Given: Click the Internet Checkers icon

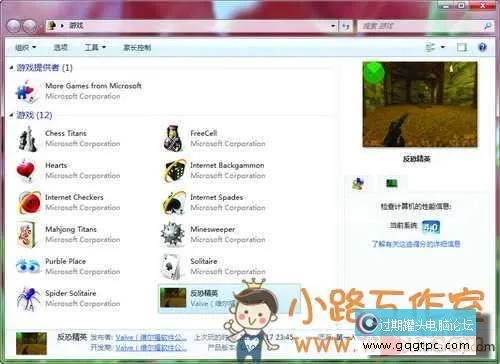Looking at the screenshot, I should click(x=29, y=202).
